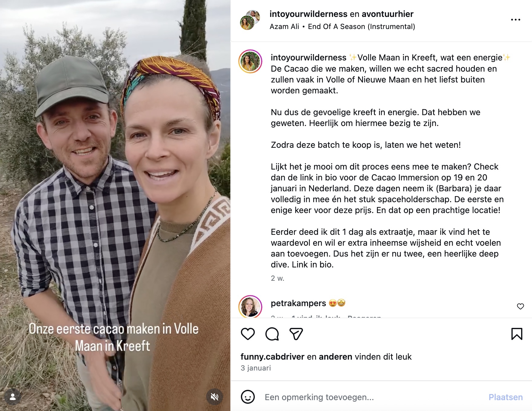
Task: View petrakampers avatar picture
Action: pyautogui.click(x=250, y=306)
